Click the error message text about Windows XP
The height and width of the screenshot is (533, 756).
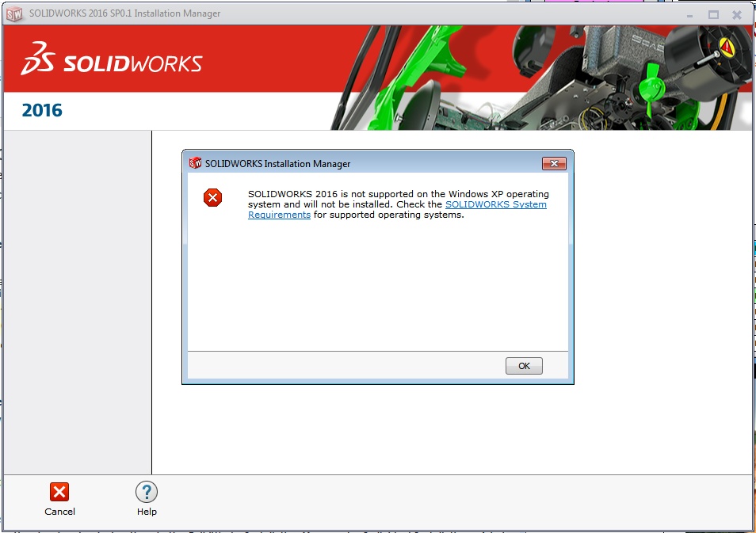[399, 204]
